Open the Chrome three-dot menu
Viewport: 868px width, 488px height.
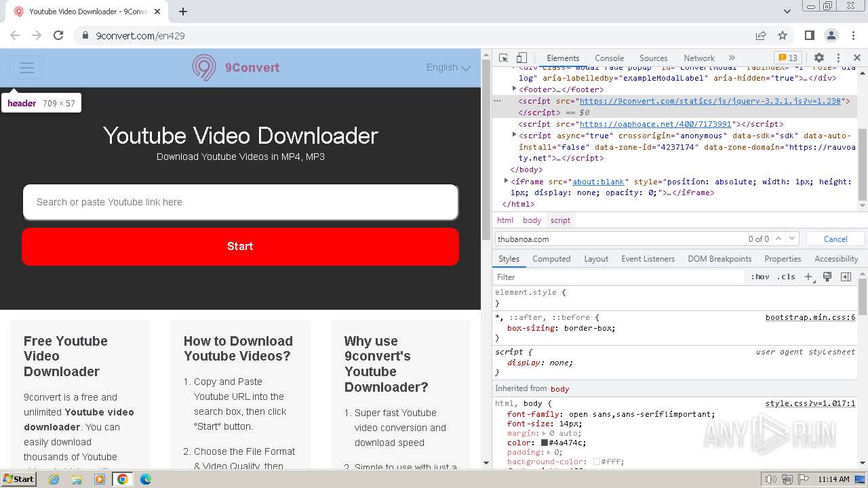(853, 35)
